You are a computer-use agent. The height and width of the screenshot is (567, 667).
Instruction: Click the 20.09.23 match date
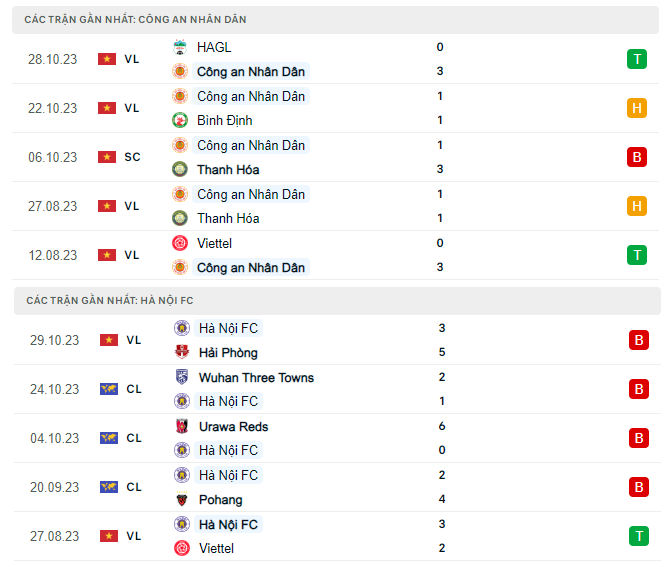point(54,487)
